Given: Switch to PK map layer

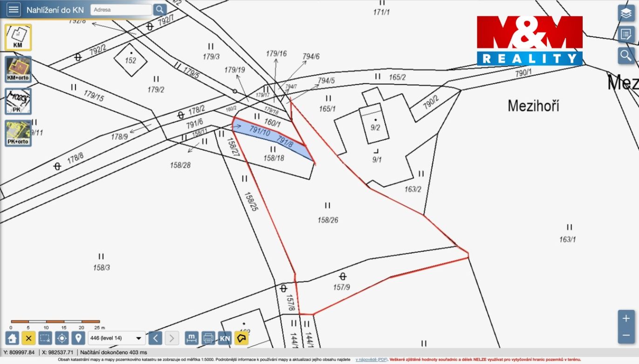Looking at the screenshot, I should 18,101.
